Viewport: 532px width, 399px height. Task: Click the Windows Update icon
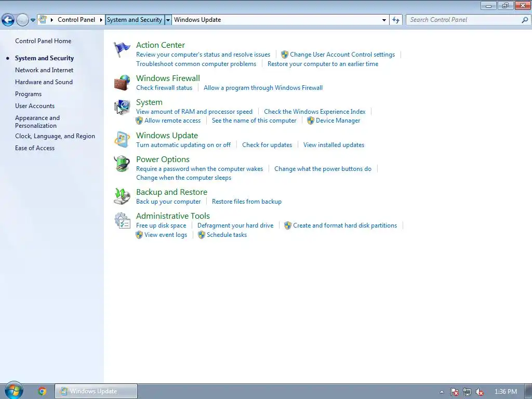(x=122, y=140)
